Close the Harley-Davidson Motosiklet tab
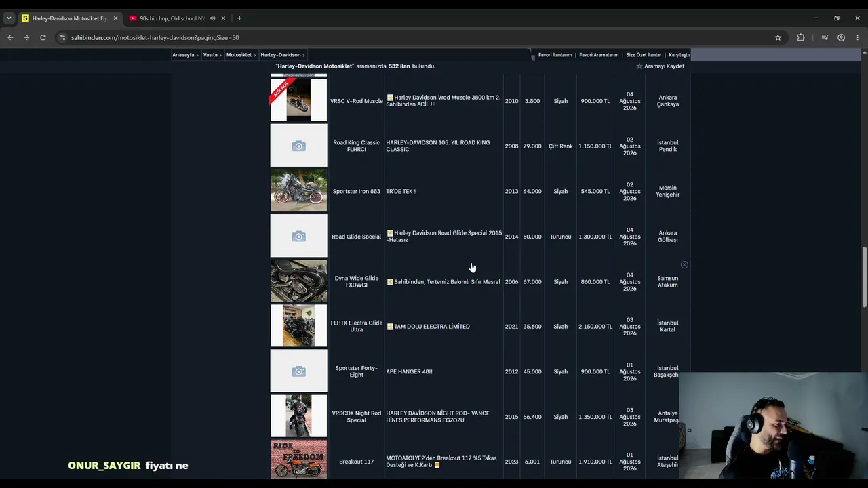This screenshot has height=488, width=868. [x=115, y=18]
